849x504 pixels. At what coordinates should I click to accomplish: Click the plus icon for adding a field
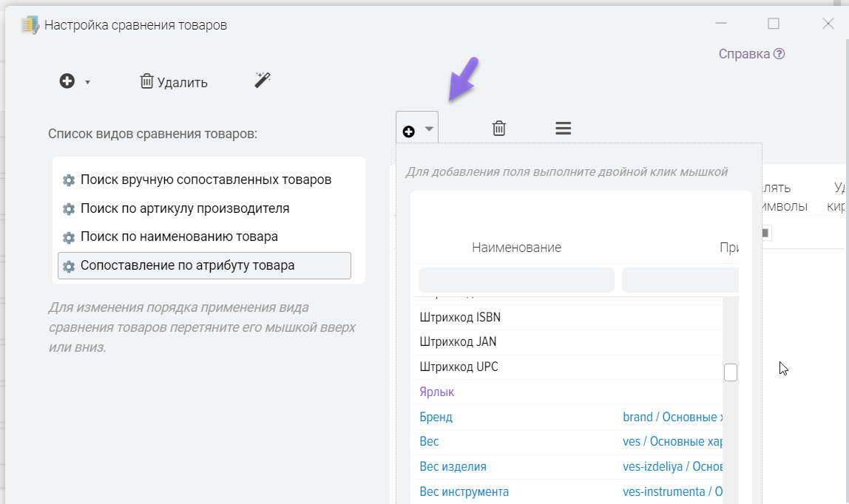point(408,131)
